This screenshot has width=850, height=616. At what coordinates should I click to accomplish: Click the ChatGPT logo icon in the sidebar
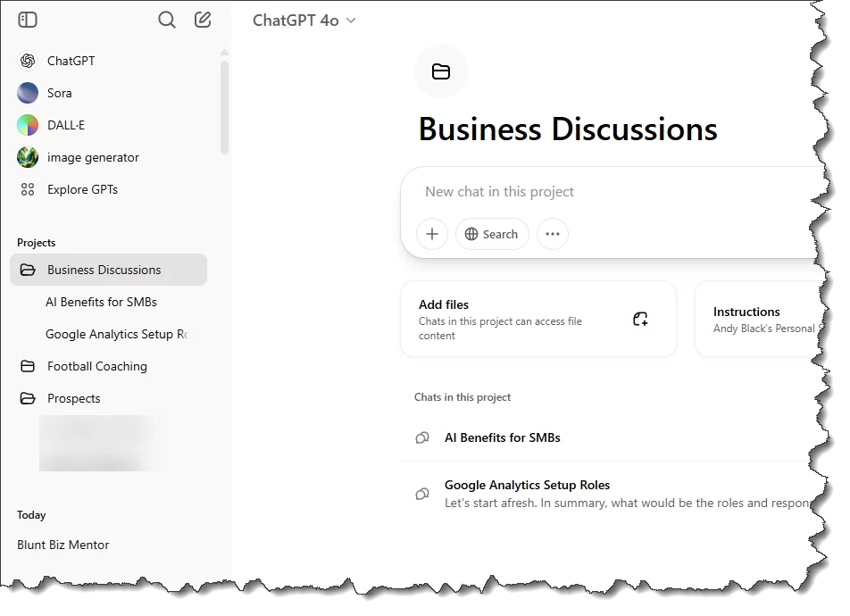pyautogui.click(x=28, y=61)
